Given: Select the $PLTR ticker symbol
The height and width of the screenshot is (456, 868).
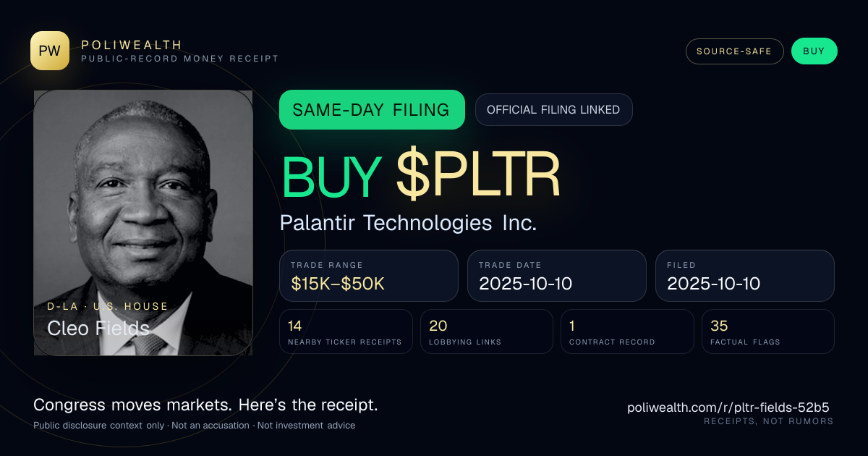Looking at the screenshot, I should pyautogui.click(x=479, y=176).
